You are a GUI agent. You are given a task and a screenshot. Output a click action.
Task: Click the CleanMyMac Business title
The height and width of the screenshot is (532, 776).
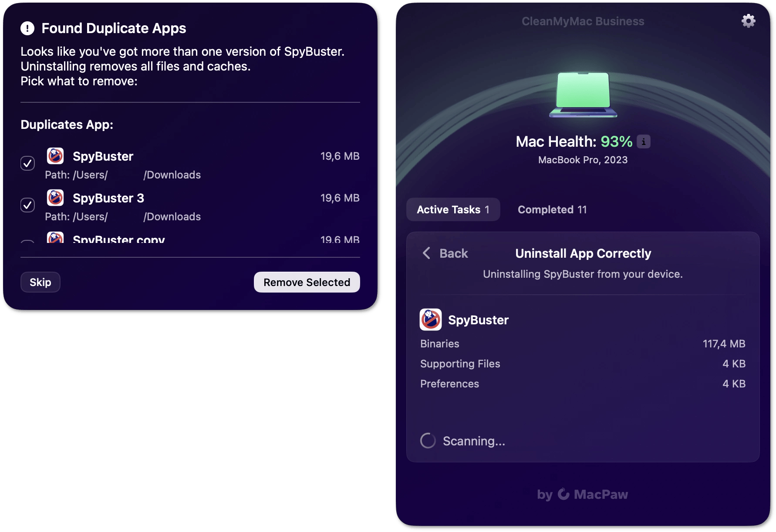pyautogui.click(x=583, y=21)
